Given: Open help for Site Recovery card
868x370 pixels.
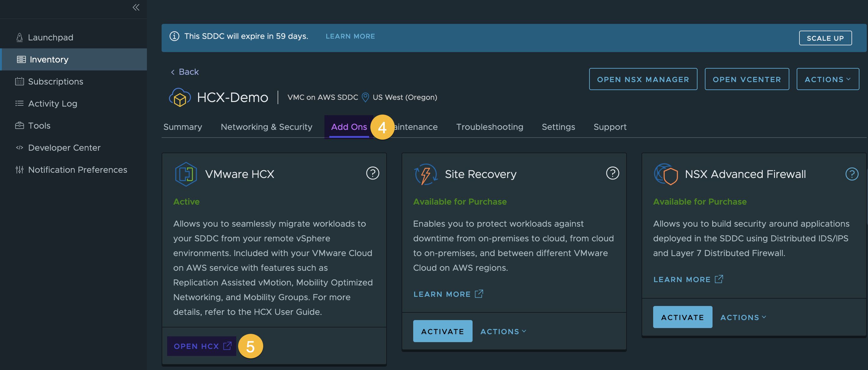Looking at the screenshot, I should (x=612, y=173).
